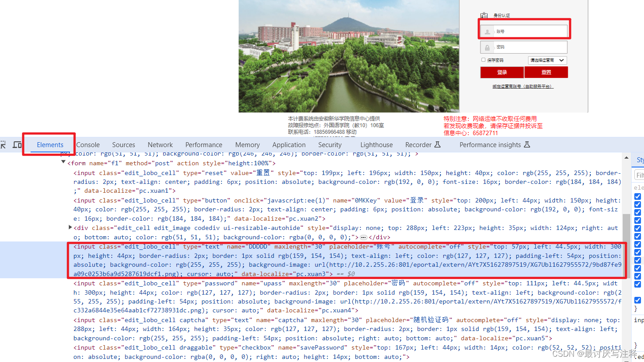Click the ellipsis badge inside the div element
The height and width of the screenshot is (362, 644).
click(x=363, y=237)
